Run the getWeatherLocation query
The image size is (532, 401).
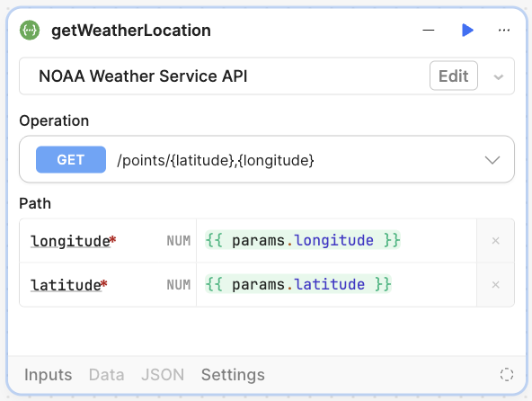467,30
